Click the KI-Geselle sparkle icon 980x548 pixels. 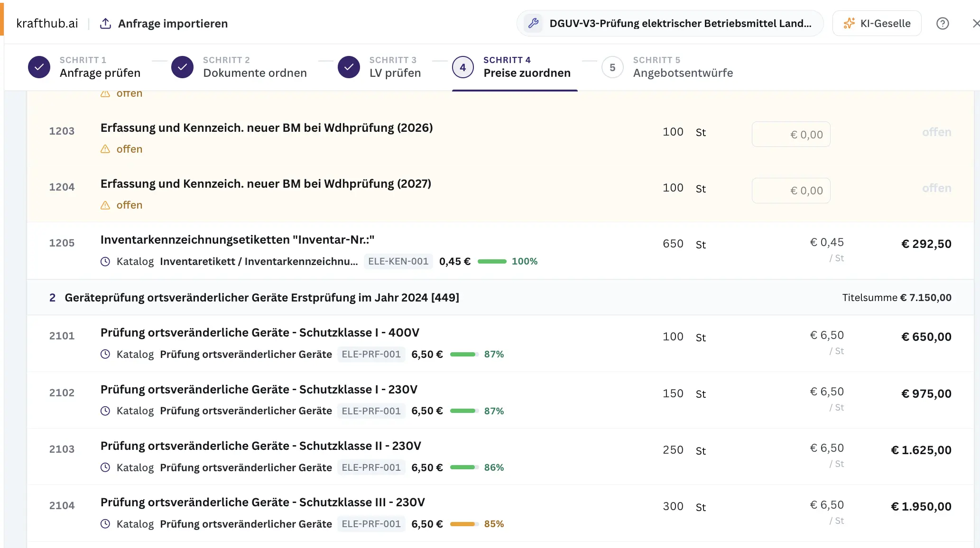(x=849, y=23)
